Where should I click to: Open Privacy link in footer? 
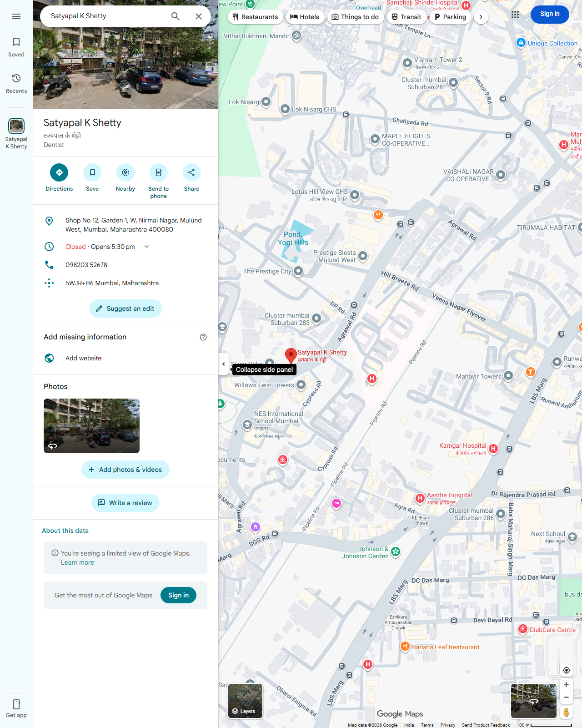pyautogui.click(x=448, y=725)
